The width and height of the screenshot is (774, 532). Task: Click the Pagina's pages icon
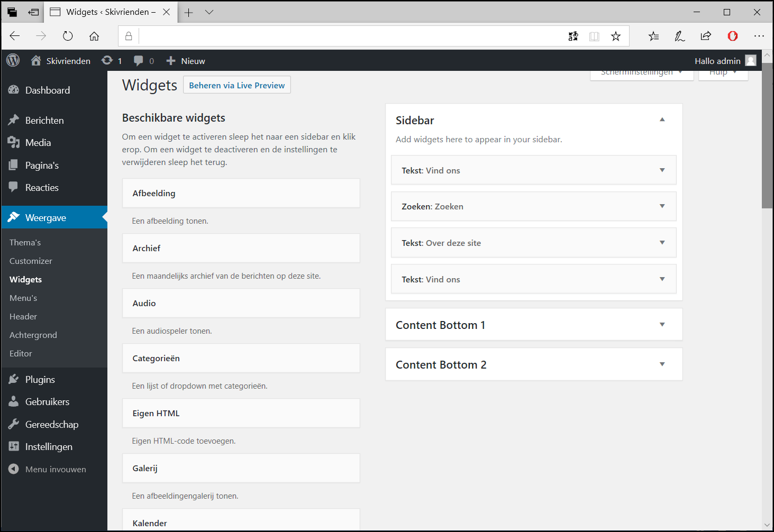click(x=14, y=165)
